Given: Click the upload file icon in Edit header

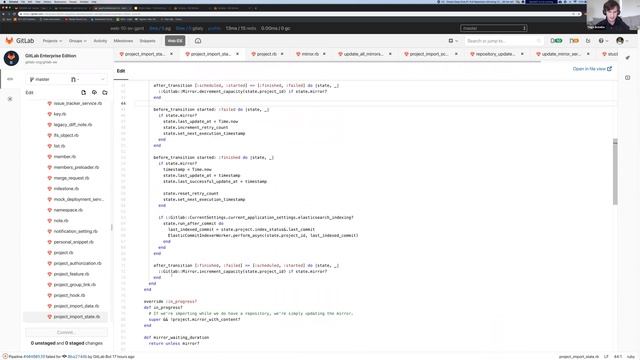Looking at the screenshot, I should (x=94, y=93).
